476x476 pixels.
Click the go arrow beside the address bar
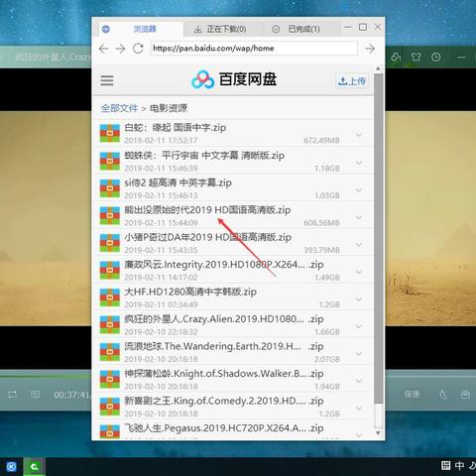370,49
